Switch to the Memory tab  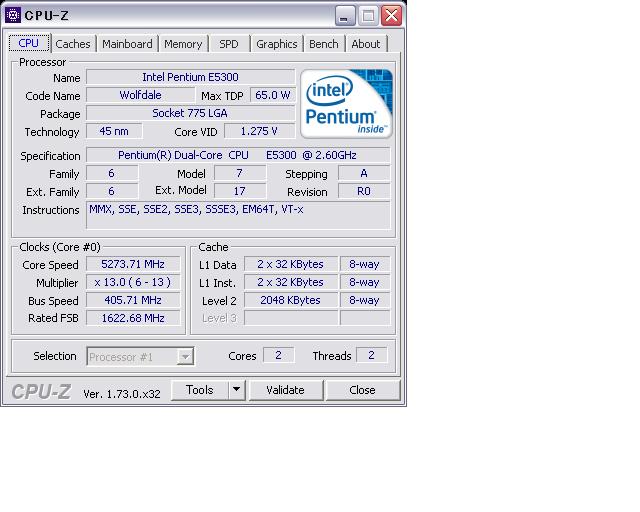click(183, 44)
